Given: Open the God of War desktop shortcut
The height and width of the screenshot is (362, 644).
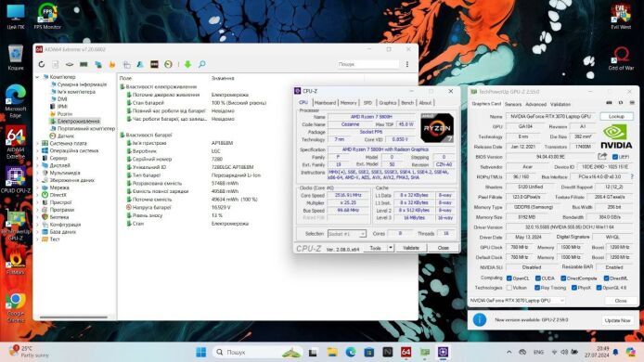Looking at the screenshot, I should point(621,58).
